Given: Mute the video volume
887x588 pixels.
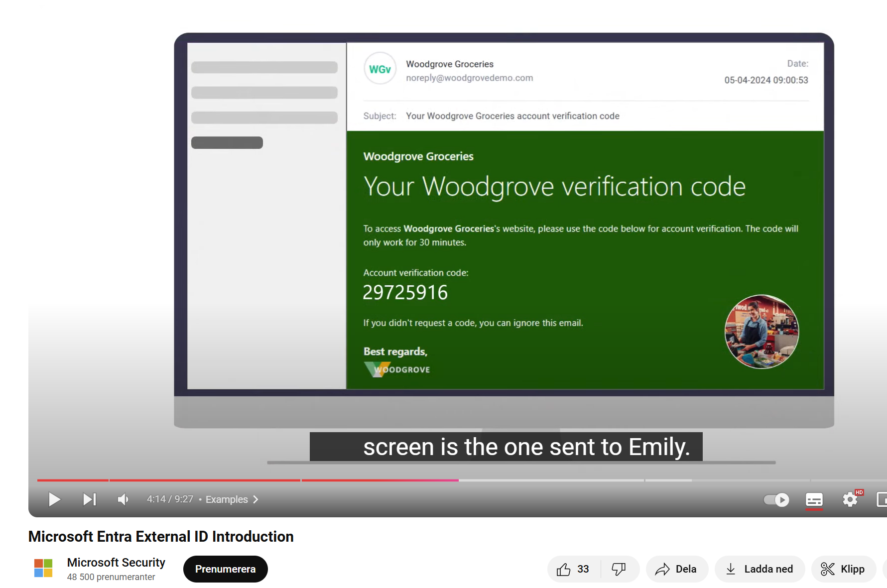Looking at the screenshot, I should [x=123, y=499].
